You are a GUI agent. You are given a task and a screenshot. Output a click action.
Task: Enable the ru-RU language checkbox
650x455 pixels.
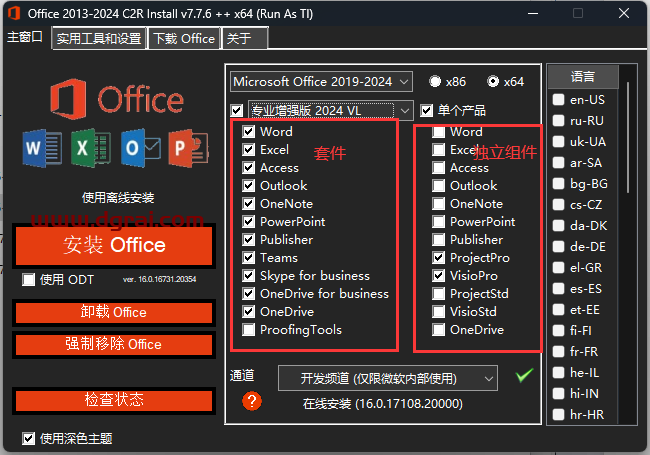click(558, 121)
